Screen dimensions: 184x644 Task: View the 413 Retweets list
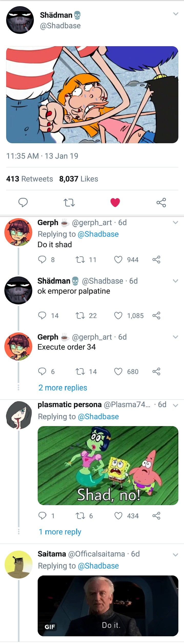29,179
